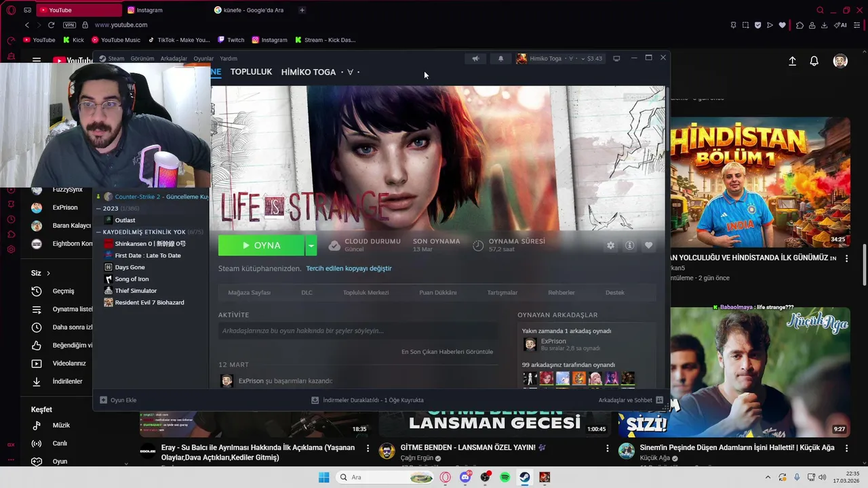Screen dimensions: 868x488
Task: Select Days Gone in Steam library
Action: (130, 267)
